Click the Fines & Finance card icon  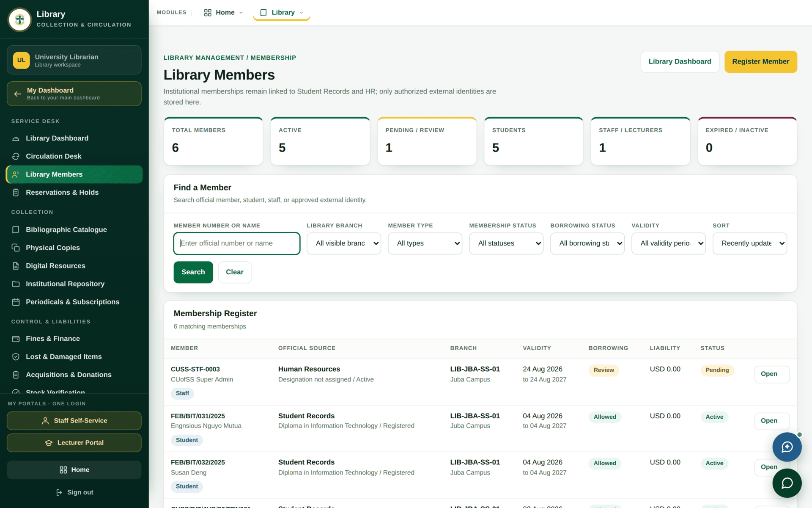[16, 339]
